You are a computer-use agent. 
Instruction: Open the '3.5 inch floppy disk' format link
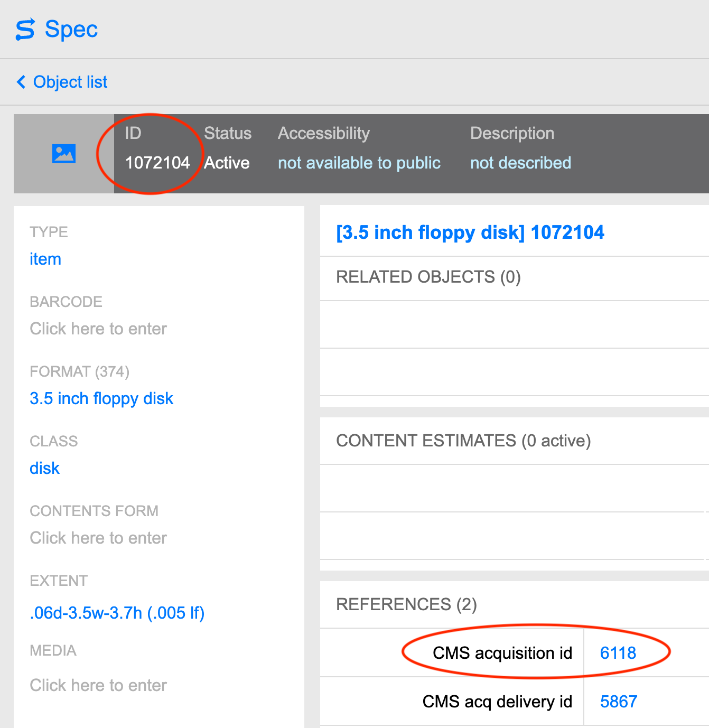click(x=101, y=398)
